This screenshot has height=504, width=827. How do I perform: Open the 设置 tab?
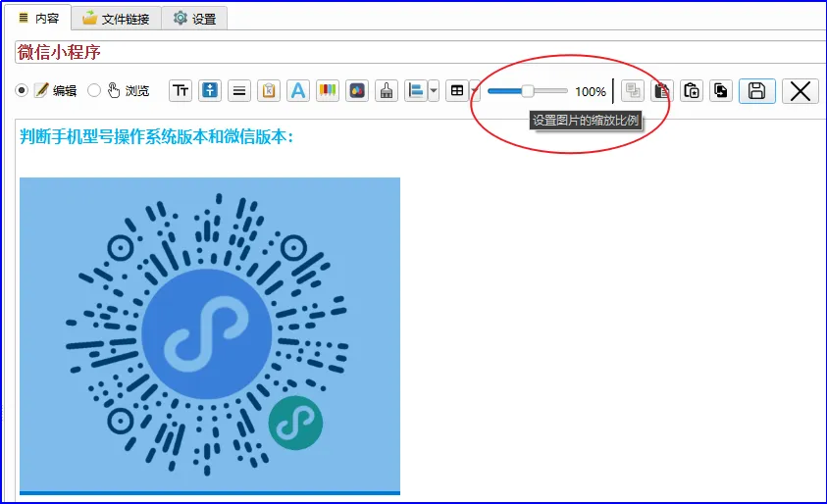[194, 19]
